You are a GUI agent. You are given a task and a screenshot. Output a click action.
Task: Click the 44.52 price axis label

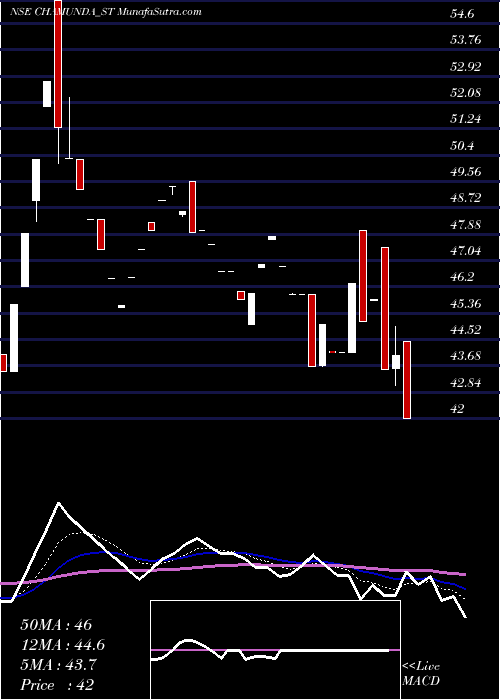tap(466, 330)
